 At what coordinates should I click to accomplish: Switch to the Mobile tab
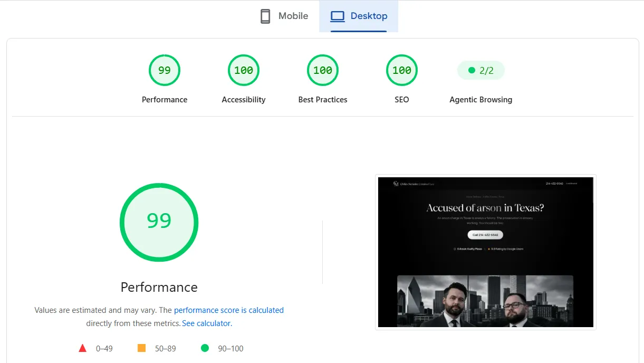click(284, 16)
